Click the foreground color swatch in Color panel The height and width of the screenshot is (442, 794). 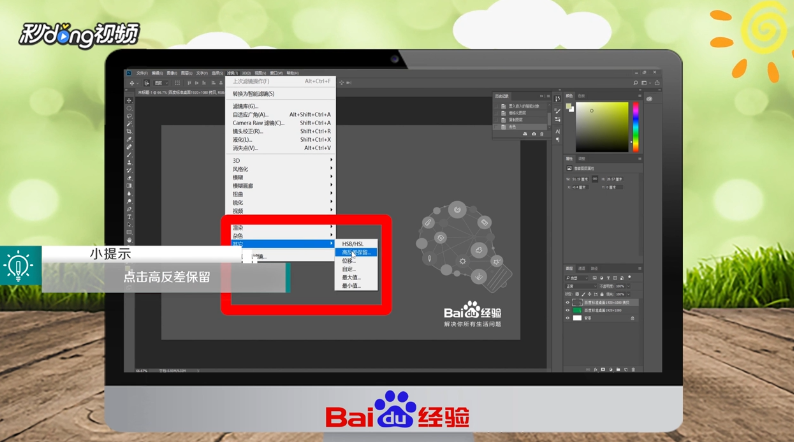[x=569, y=106]
